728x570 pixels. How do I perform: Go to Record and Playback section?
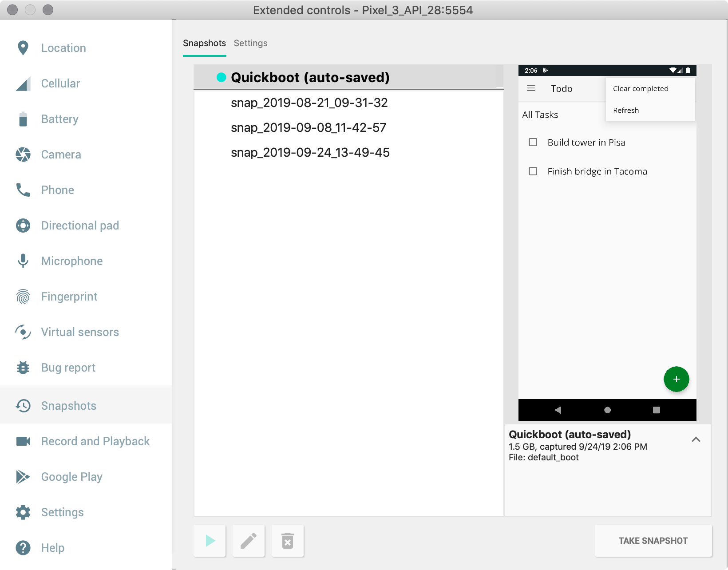[x=95, y=441]
